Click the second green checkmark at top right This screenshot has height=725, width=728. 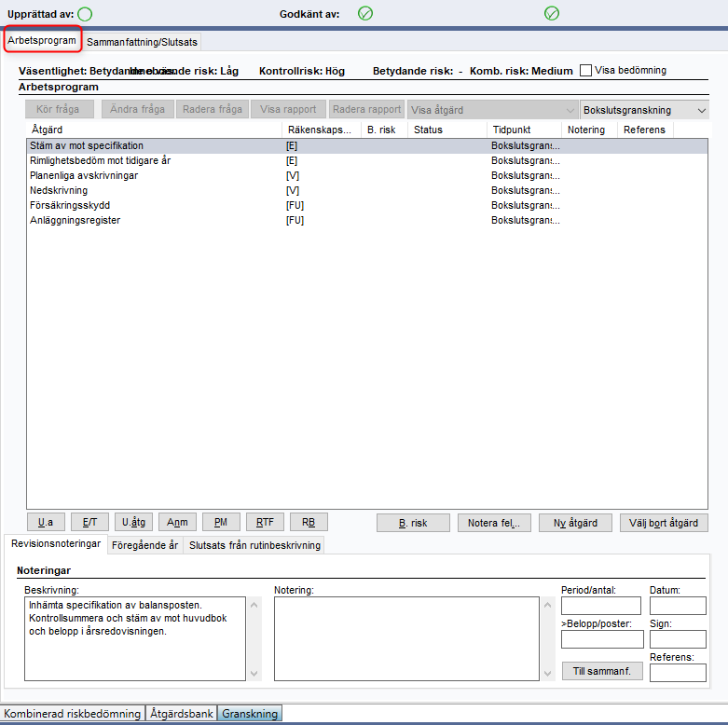coord(552,13)
